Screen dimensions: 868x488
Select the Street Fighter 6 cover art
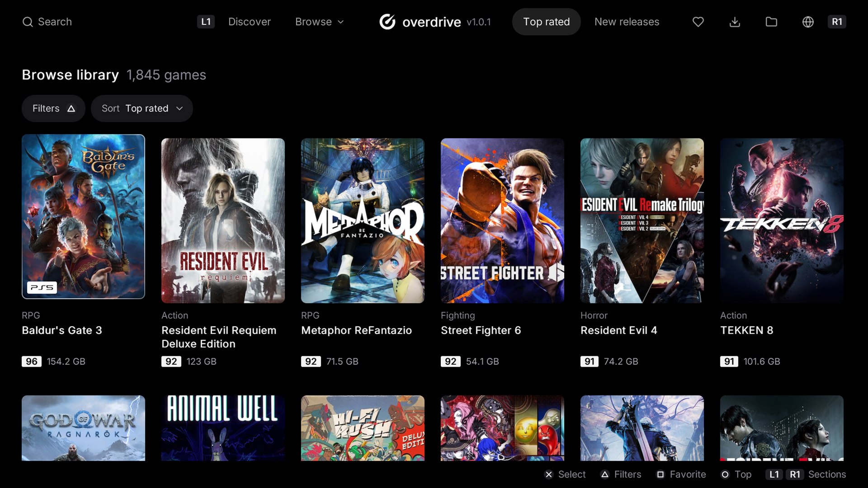click(502, 221)
